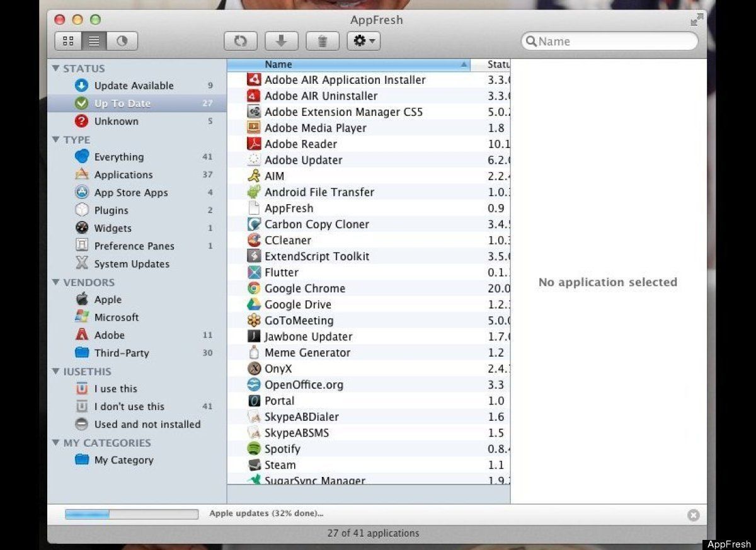This screenshot has height=550, width=756.
Task: Click the download updates toolbar button
Action: pos(282,42)
